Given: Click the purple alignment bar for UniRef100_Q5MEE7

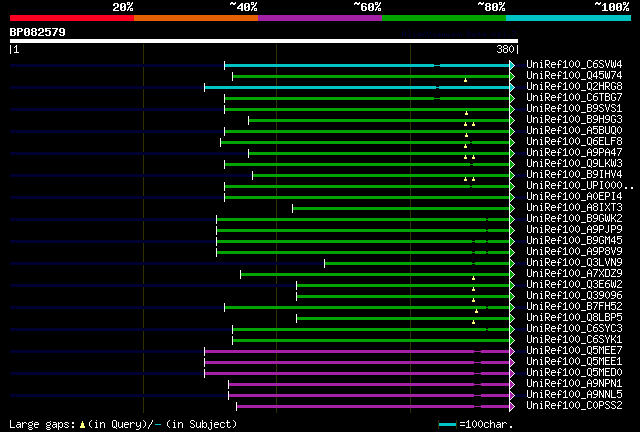Looking at the screenshot, I should [x=357, y=352].
